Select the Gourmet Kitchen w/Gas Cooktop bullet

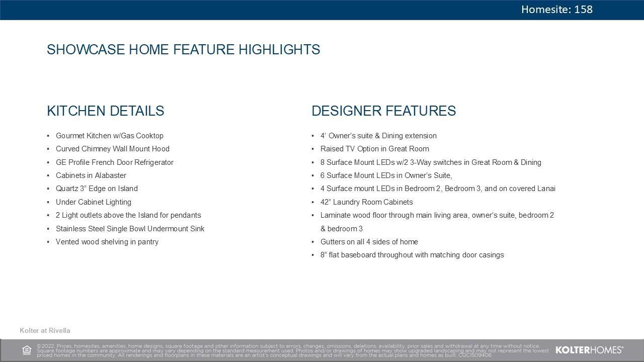(109, 136)
